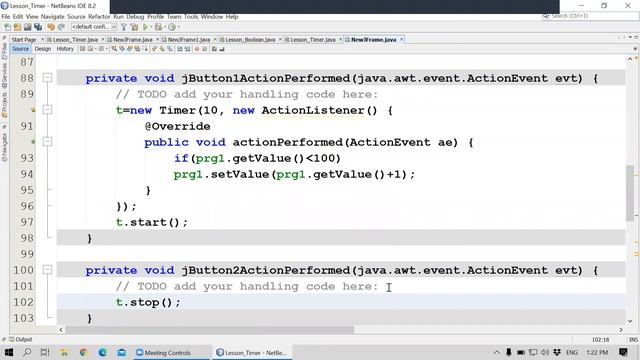Click the New Project toolbar icon
This screenshot has width=640, height=360.
click(x=17, y=27)
